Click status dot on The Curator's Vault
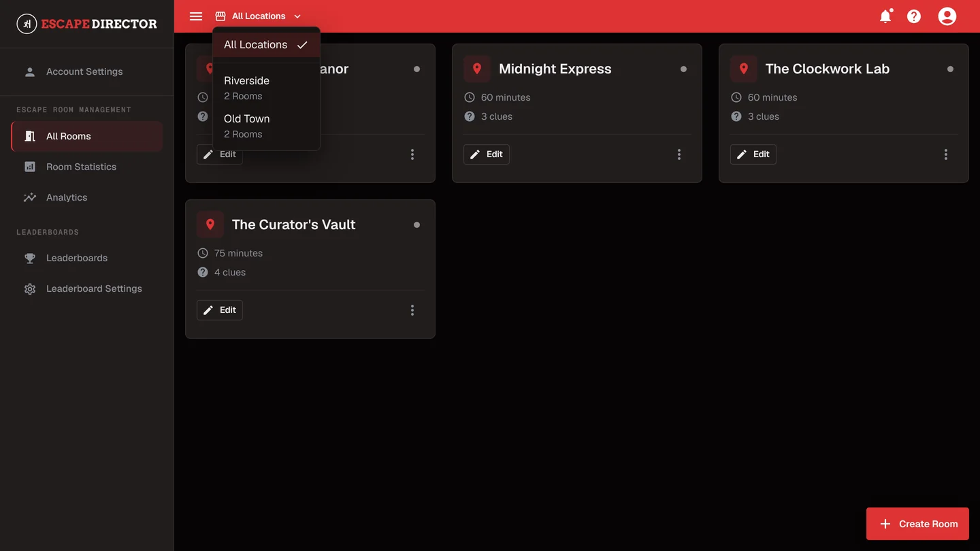Viewport: 980px width, 551px height. [416, 224]
